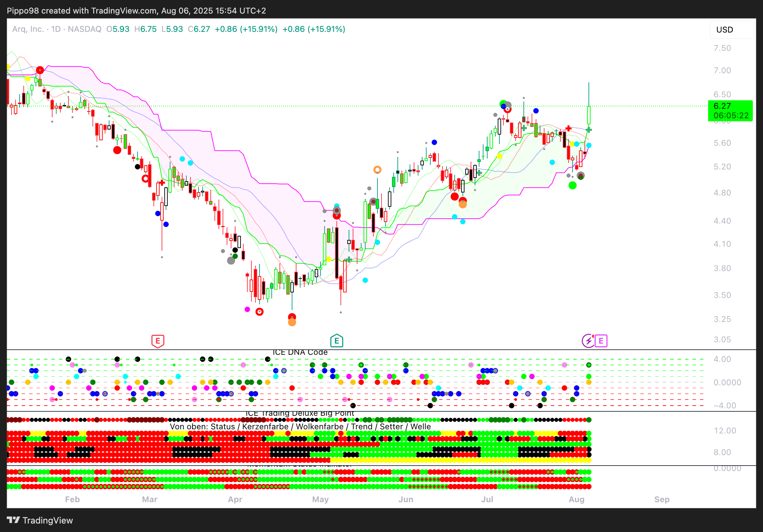Viewport: 763px width, 532px height.
Task: Click the red earnings E marker in March
Action: tap(158, 341)
